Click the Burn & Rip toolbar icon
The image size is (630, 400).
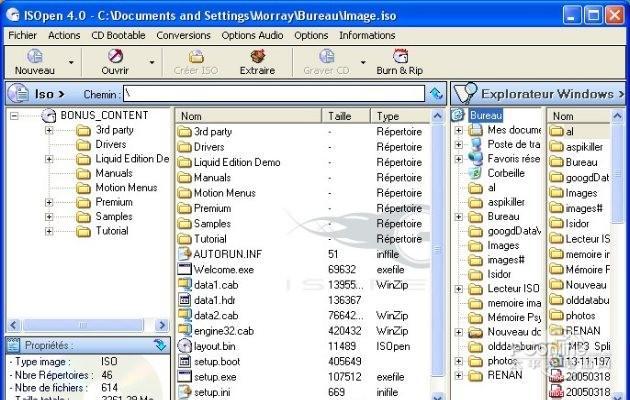click(x=400, y=56)
